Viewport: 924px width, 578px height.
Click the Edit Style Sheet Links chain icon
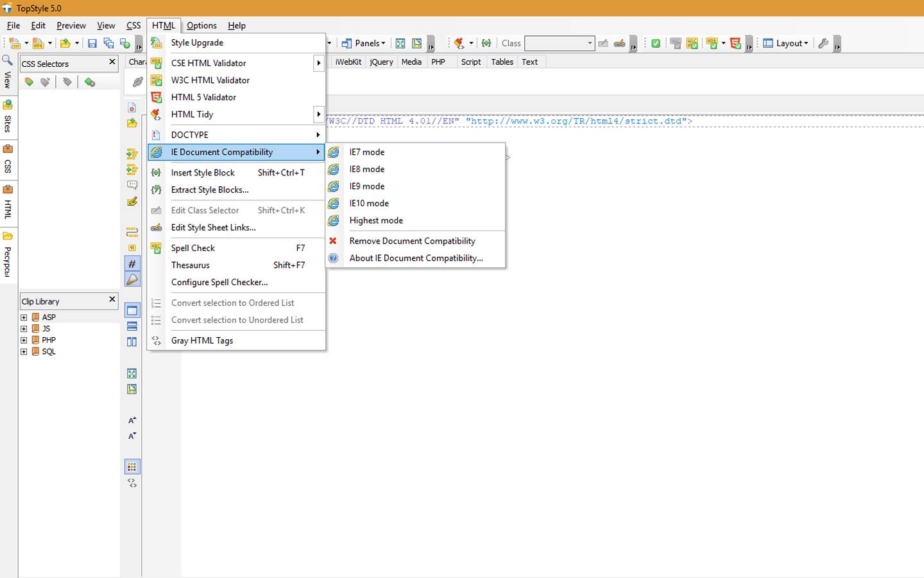[620, 44]
